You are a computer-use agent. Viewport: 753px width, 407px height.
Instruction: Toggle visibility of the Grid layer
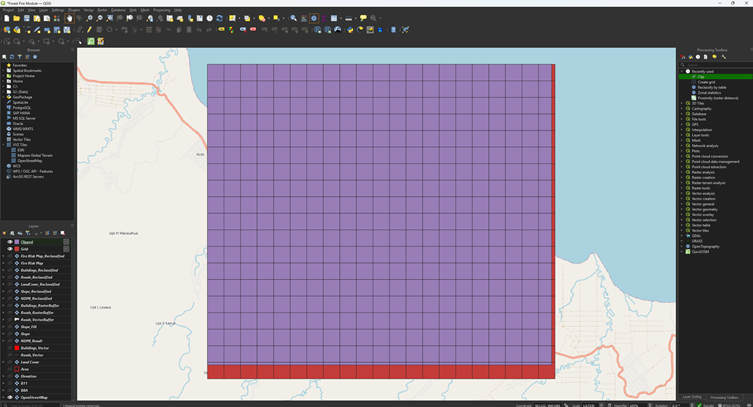11,249
